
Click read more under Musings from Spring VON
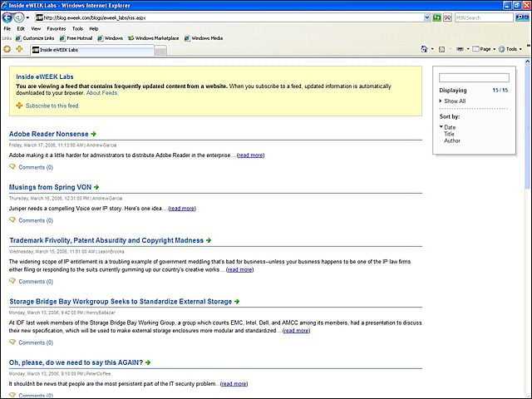pyautogui.click(x=182, y=209)
